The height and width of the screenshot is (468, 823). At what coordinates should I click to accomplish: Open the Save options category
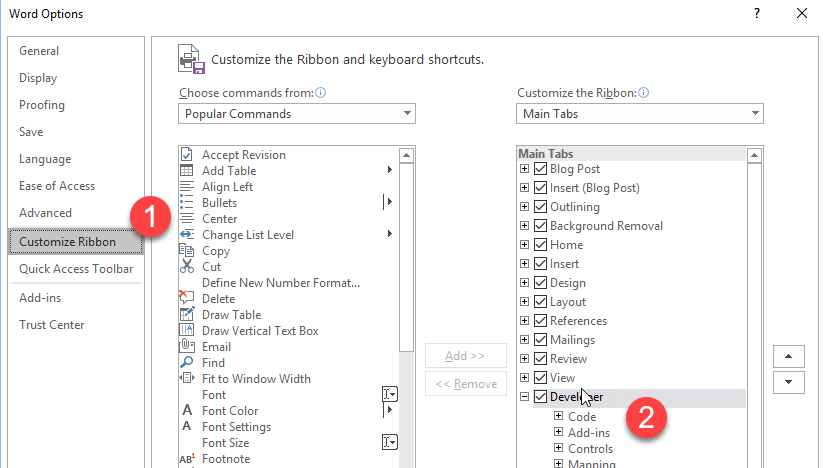[x=76, y=132]
